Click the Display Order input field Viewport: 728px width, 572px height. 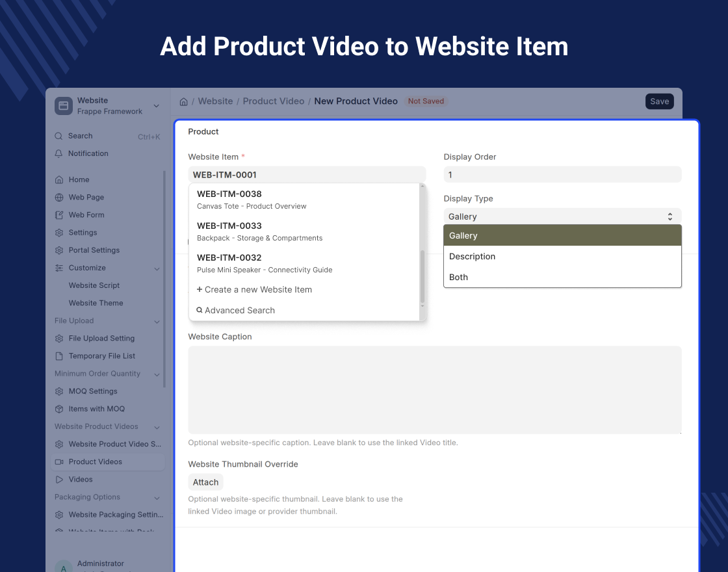point(562,175)
